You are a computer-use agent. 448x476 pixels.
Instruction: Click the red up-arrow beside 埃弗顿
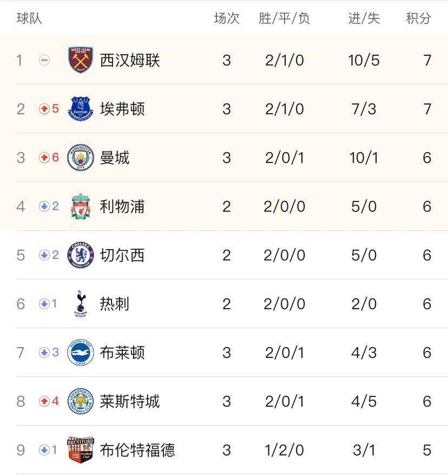pyautogui.click(x=44, y=109)
